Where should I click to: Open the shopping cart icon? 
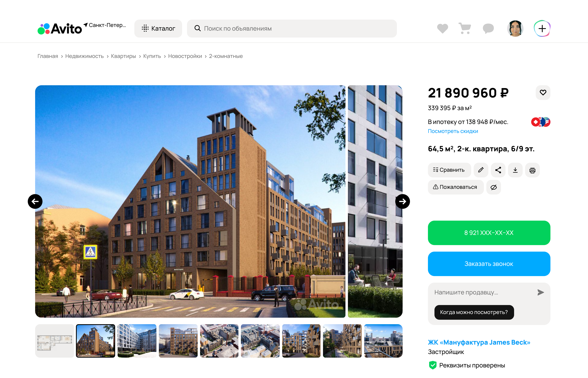tap(465, 29)
